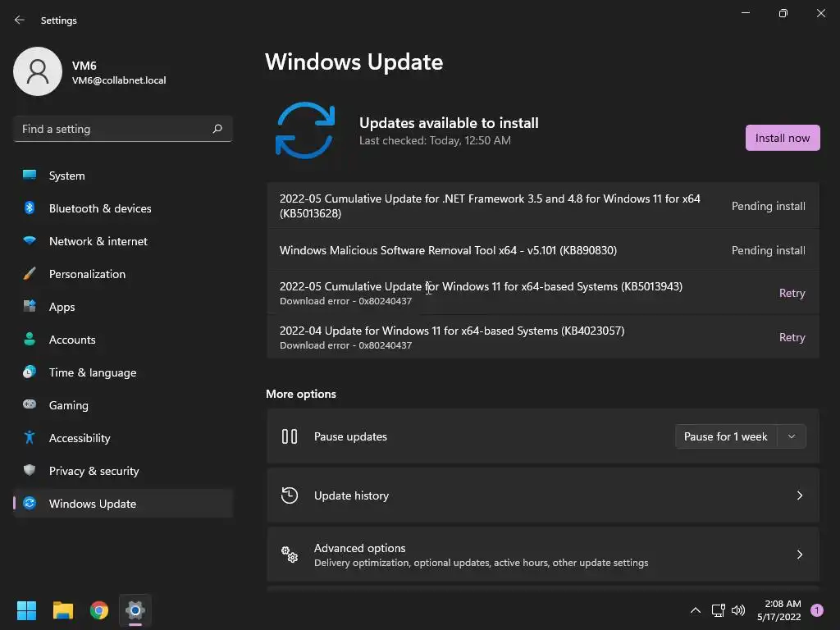Click the Time & language globe clock icon
840x630 pixels.
pyautogui.click(x=30, y=372)
